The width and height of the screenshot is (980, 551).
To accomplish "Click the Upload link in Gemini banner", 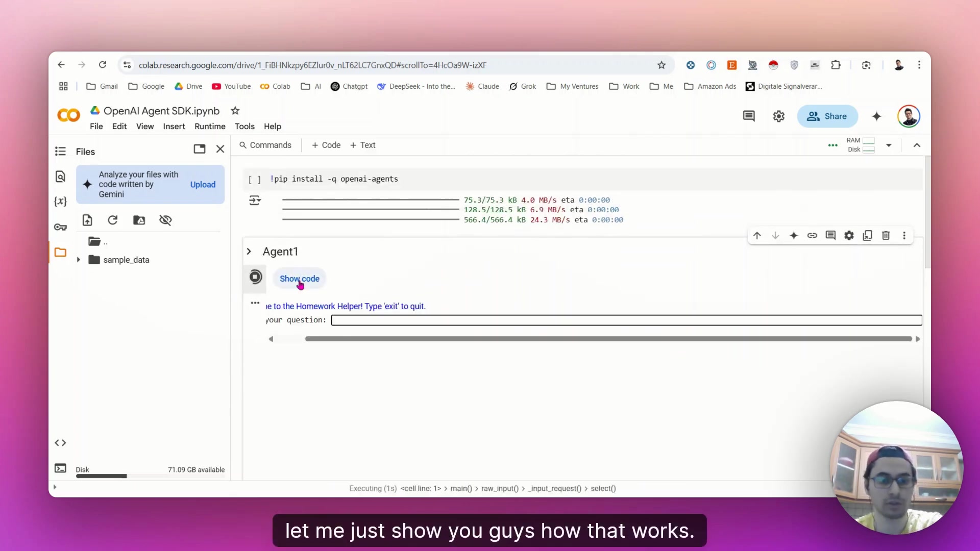I will (x=203, y=185).
